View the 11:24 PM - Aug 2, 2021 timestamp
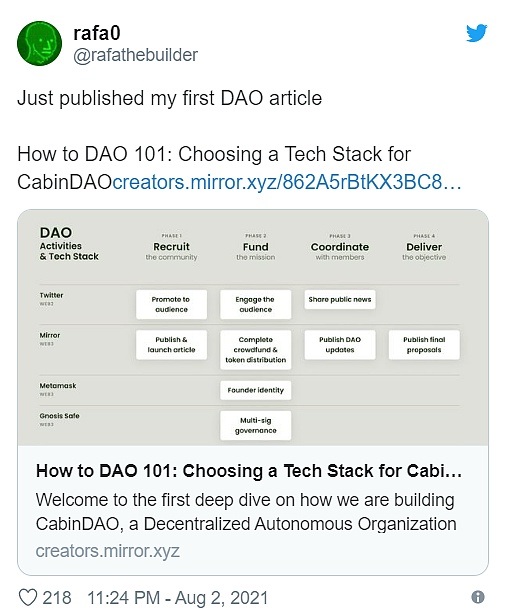This screenshot has width=507, height=616. tap(178, 598)
